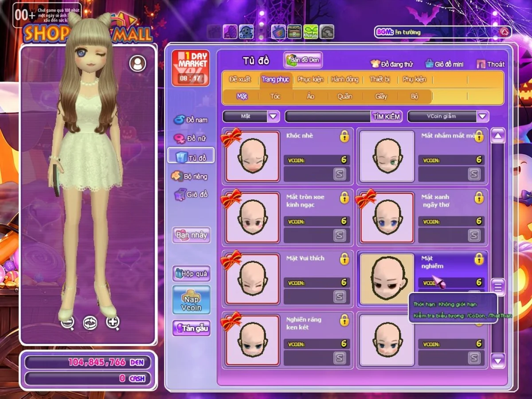Click the Nạp Vcoin button
The image size is (532, 399).
pos(192,300)
